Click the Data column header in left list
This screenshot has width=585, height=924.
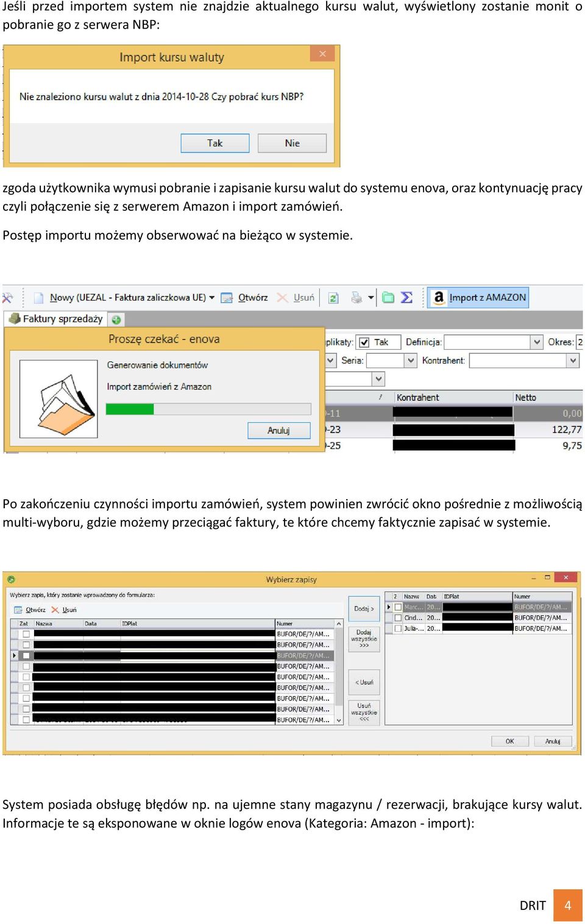click(x=102, y=624)
